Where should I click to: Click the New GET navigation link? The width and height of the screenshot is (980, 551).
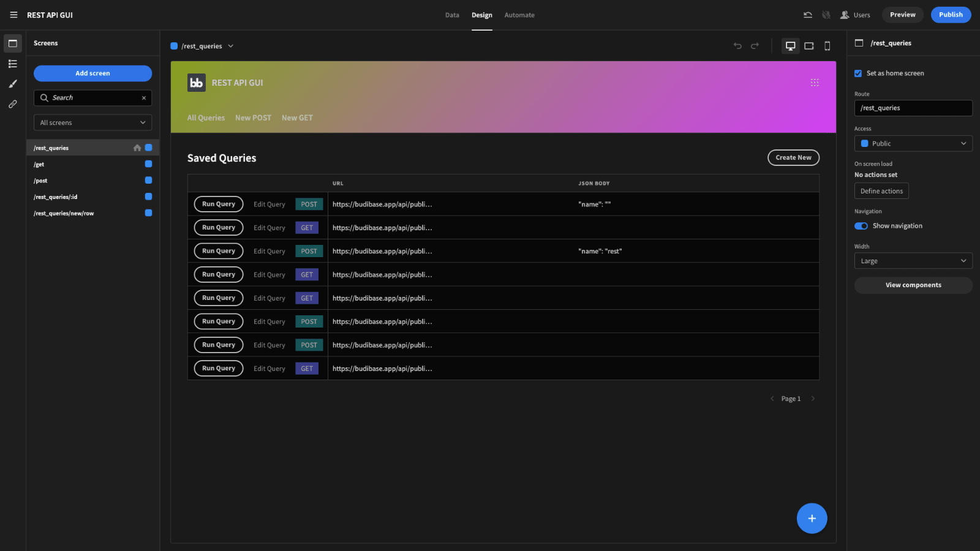point(297,118)
